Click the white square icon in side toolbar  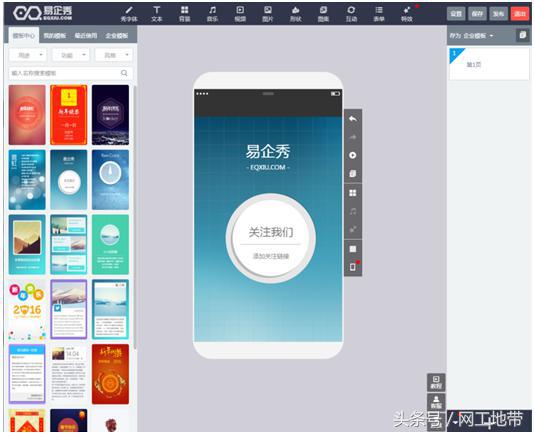pyautogui.click(x=353, y=249)
